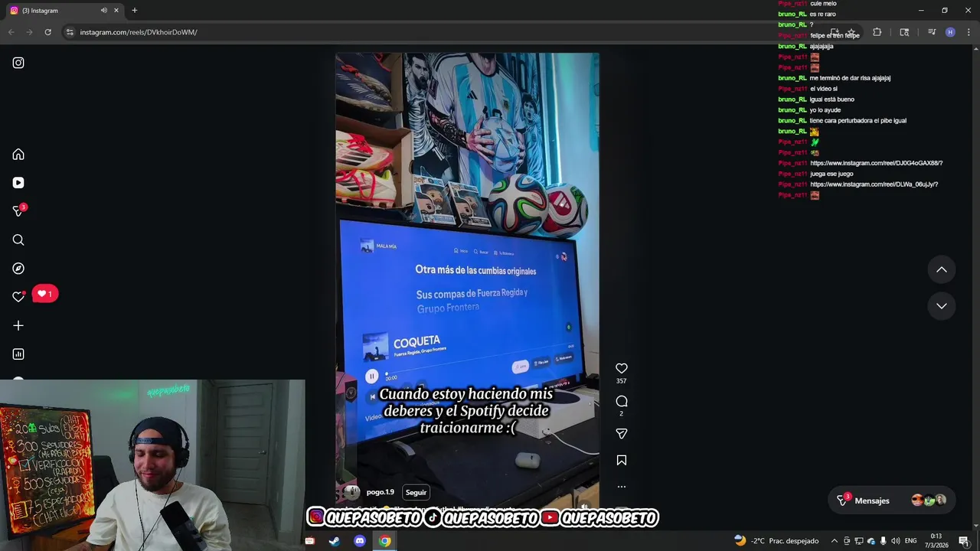Open volume control in system tray

(x=896, y=541)
